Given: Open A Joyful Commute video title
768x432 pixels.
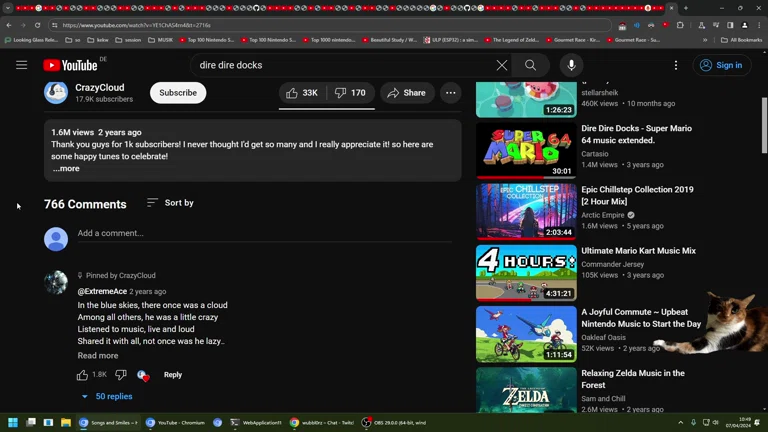Looking at the screenshot, I should [x=641, y=318].
